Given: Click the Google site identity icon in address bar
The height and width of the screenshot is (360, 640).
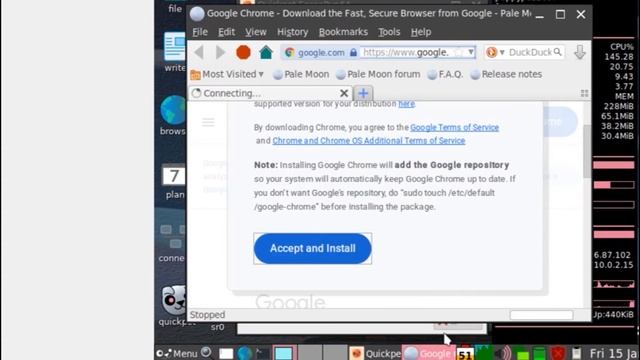Looking at the screenshot, I should [x=290, y=53].
